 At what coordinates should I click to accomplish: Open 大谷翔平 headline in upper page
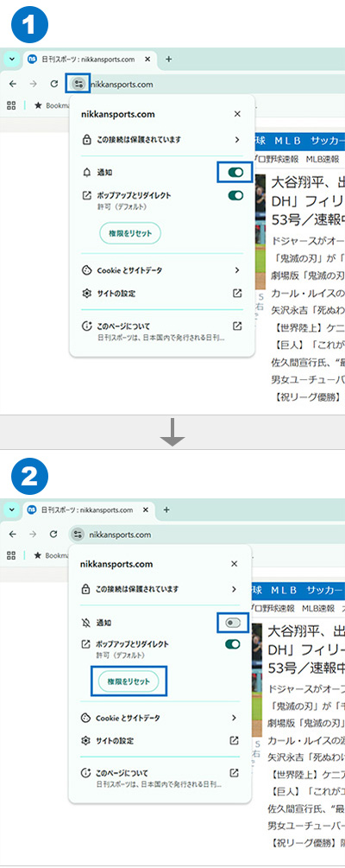click(308, 200)
